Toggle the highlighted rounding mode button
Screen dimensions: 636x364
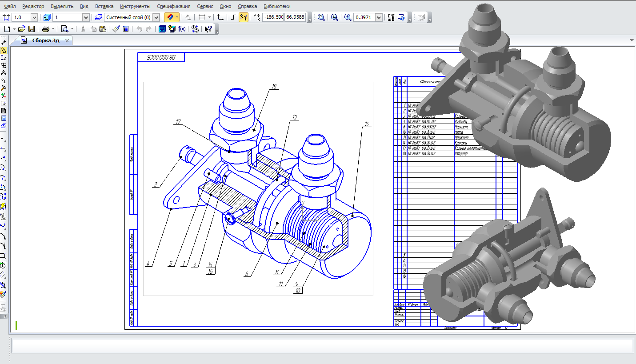(x=243, y=17)
